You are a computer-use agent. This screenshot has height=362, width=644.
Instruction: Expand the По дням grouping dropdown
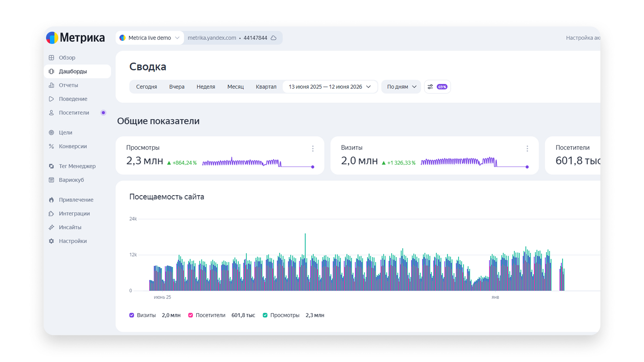[401, 87]
